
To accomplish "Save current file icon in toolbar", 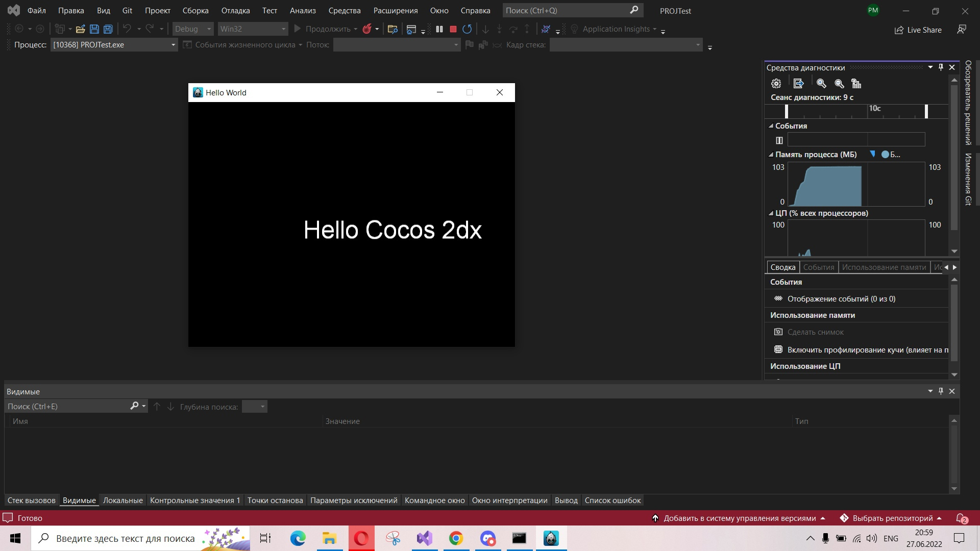I will click(x=94, y=29).
